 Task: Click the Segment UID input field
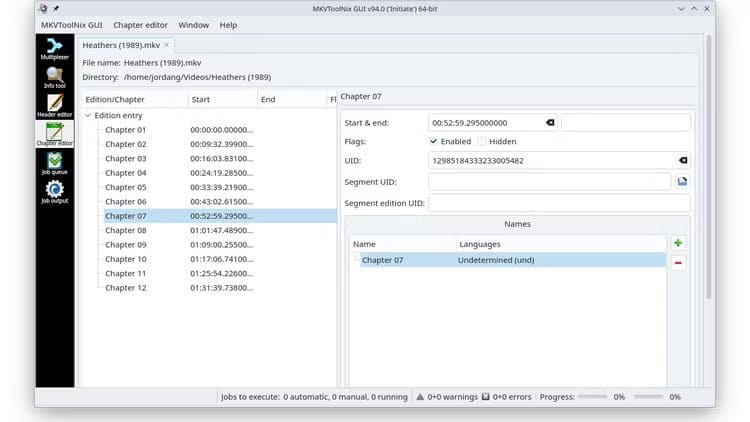click(x=550, y=182)
